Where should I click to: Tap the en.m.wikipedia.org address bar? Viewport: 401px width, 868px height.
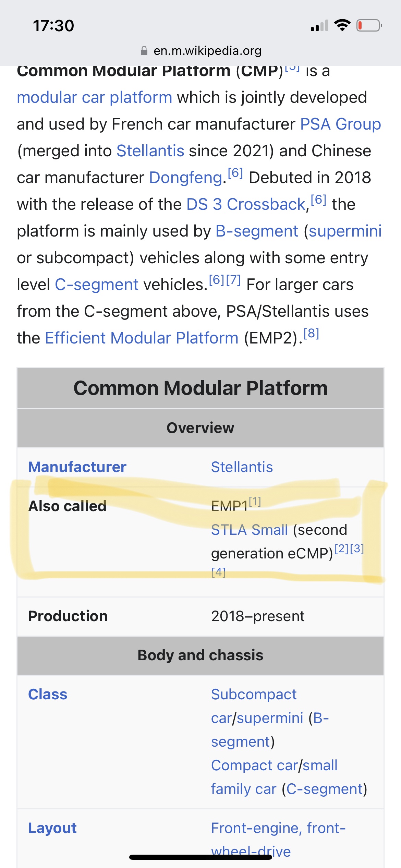point(200,51)
